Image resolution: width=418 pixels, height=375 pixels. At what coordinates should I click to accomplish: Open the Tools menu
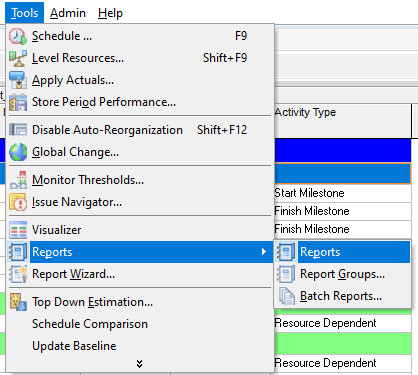(25, 13)
